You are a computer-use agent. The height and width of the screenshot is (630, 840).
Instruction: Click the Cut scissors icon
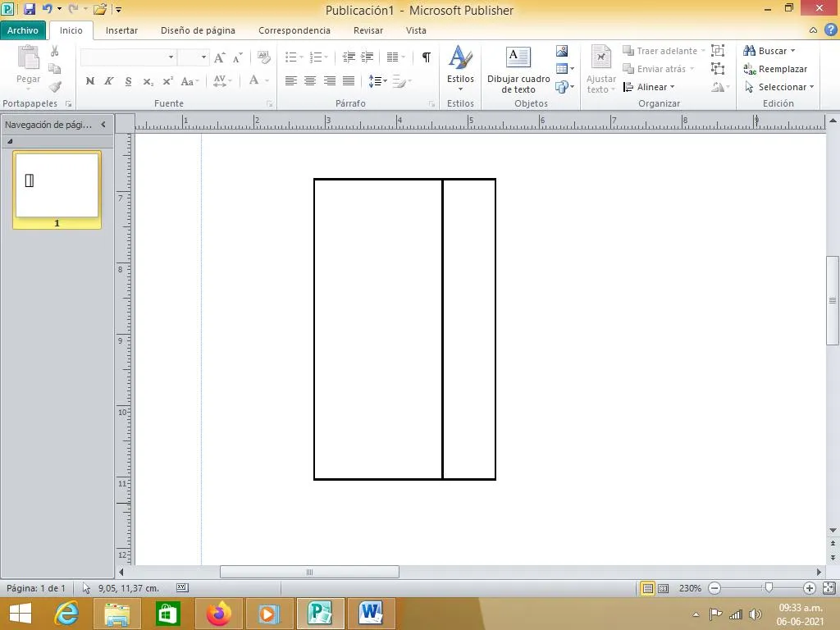click(54, 51)
